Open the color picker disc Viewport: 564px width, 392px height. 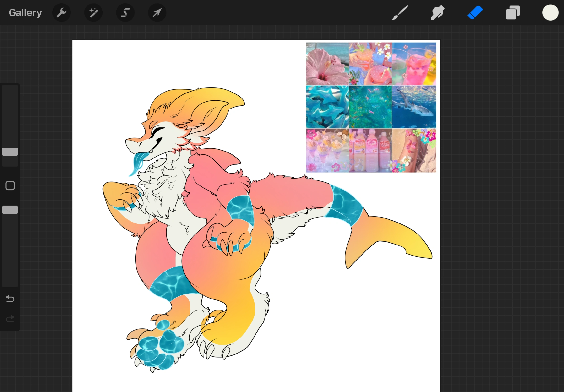[550, 12]
